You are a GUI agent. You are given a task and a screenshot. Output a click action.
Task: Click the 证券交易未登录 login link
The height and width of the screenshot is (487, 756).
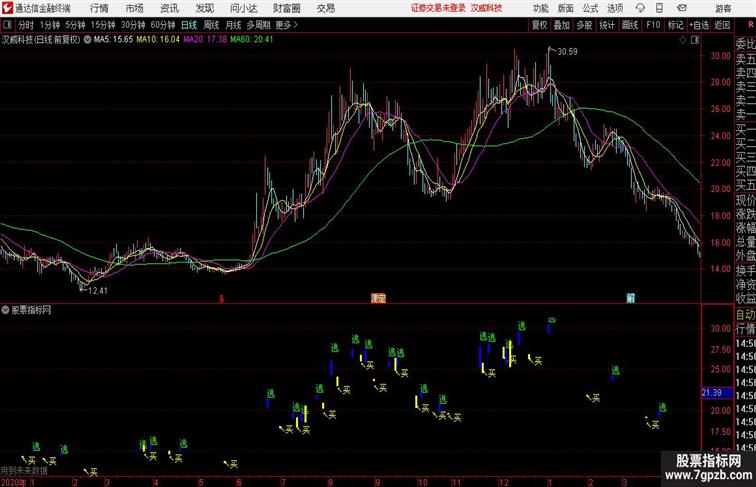pos(438,8)
